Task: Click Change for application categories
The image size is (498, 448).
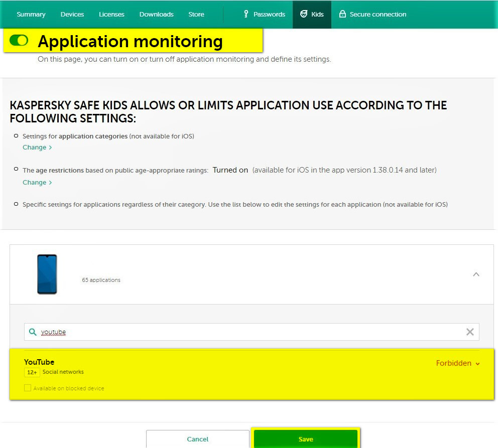Action: click(37, 147)
